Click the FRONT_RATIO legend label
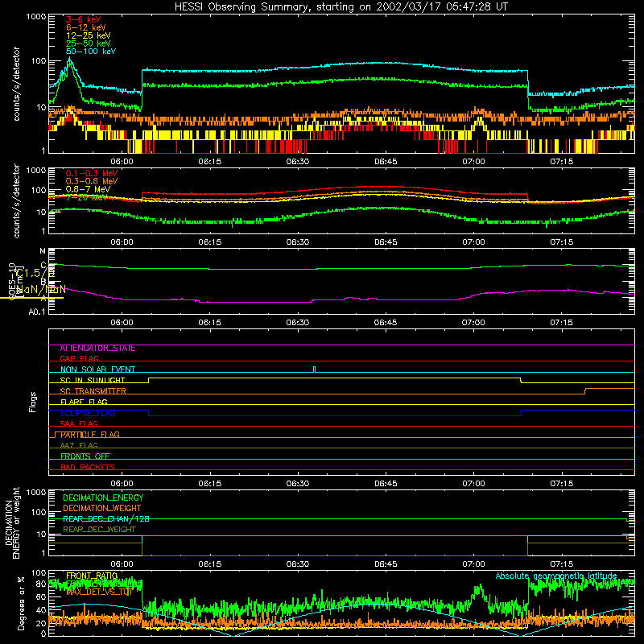 pos(92,576)
